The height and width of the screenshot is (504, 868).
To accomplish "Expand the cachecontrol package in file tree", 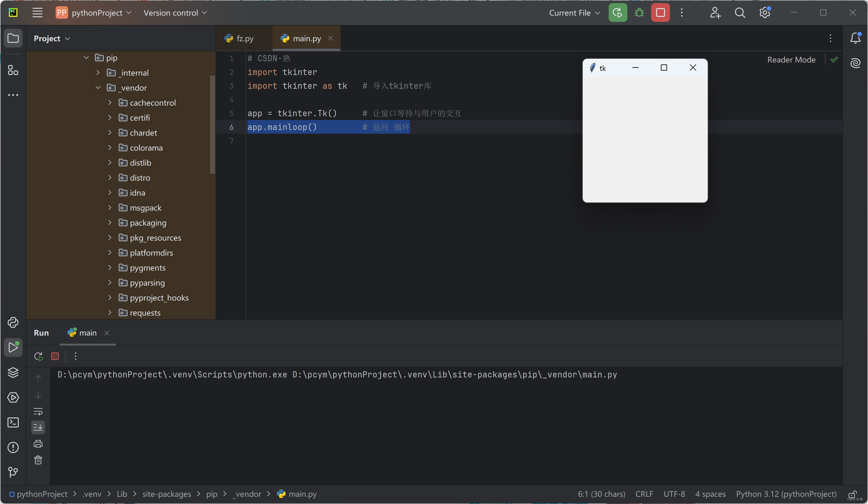I will point(110,102).
